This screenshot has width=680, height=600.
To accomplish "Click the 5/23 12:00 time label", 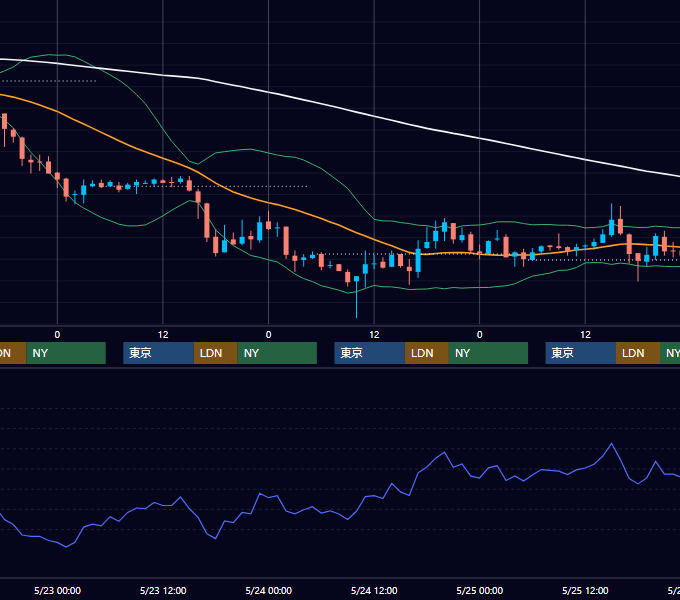I will point(163,590).
